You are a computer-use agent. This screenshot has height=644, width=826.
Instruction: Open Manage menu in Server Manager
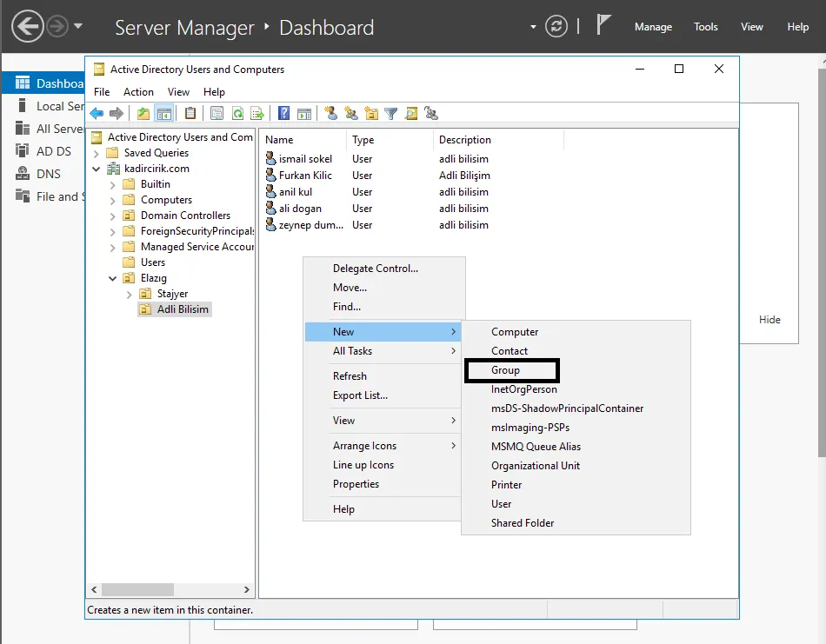tap(653, 26)
